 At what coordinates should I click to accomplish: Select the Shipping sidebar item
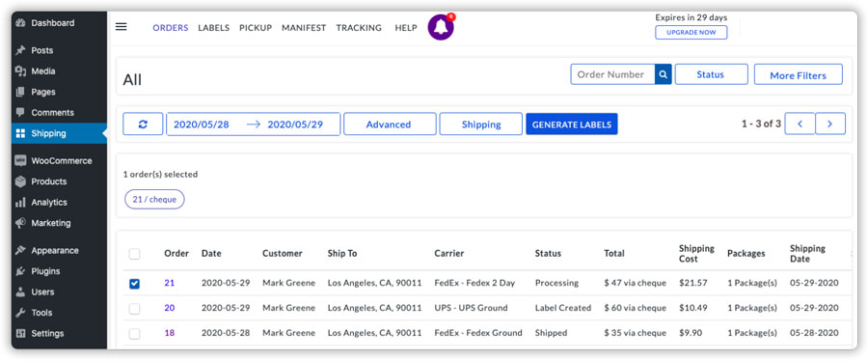point(59,133)
